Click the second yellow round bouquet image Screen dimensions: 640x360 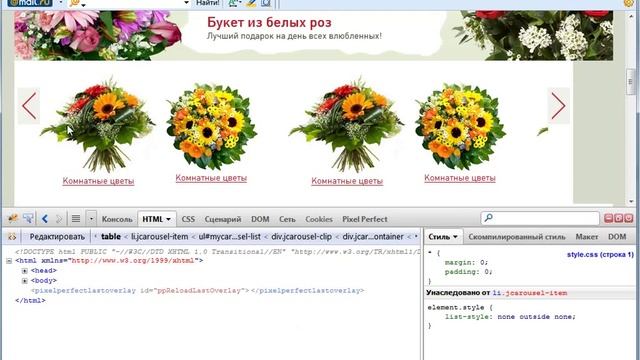[x=211, y=126]
